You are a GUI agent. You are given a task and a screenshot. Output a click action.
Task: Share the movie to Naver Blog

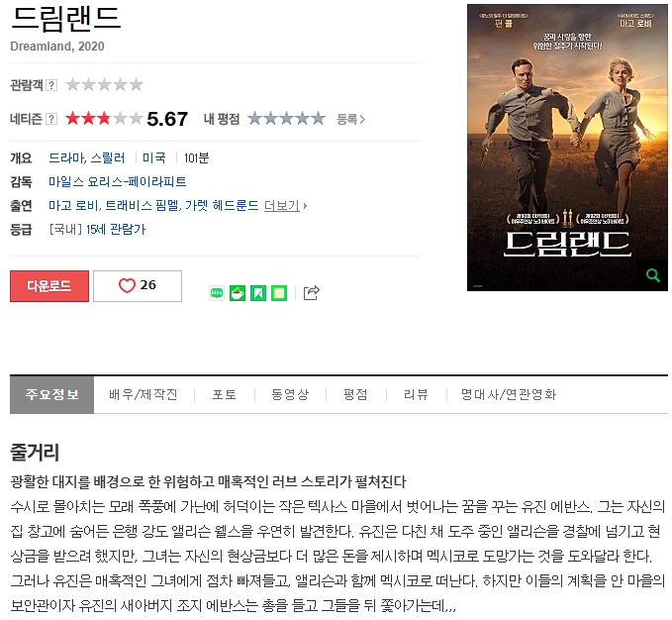[x=217, y=293]
